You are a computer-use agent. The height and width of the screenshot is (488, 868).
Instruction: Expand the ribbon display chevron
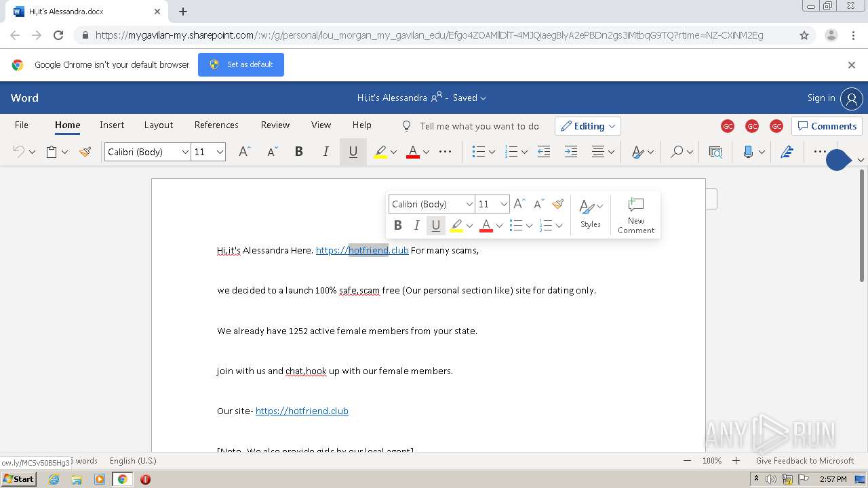pos(861,160)
